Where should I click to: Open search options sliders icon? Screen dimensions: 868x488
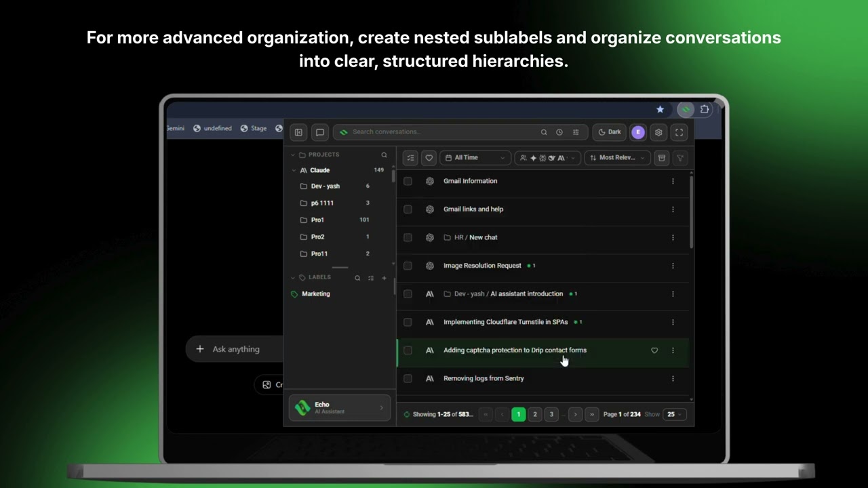pos(576,132)
